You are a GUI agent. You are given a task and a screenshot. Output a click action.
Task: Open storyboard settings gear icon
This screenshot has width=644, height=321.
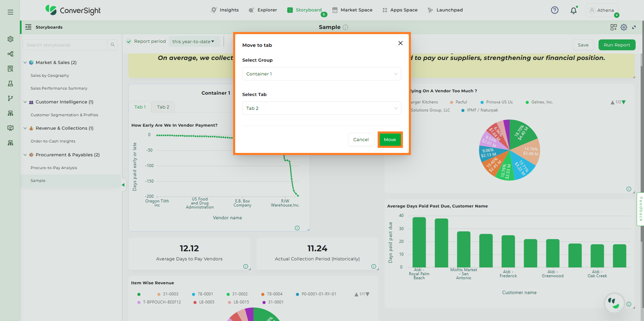pos(624,27)
